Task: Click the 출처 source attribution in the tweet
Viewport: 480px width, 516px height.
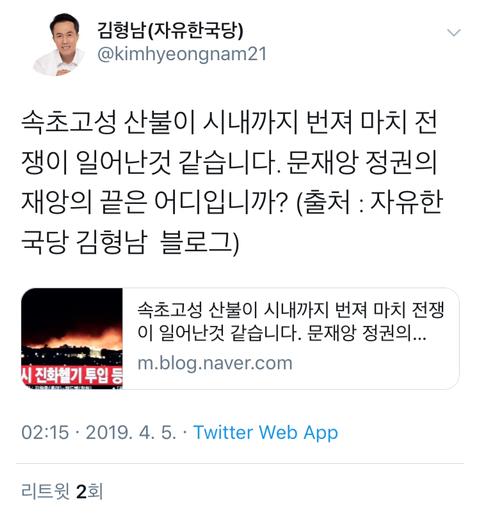Action: (x=327, y=202)
